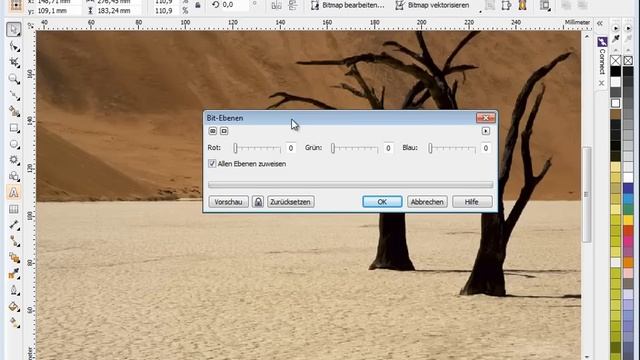Open left palette flyout arrow
Image resolution: width=640 pixels, height=360 pixels.
click(616, 29)
